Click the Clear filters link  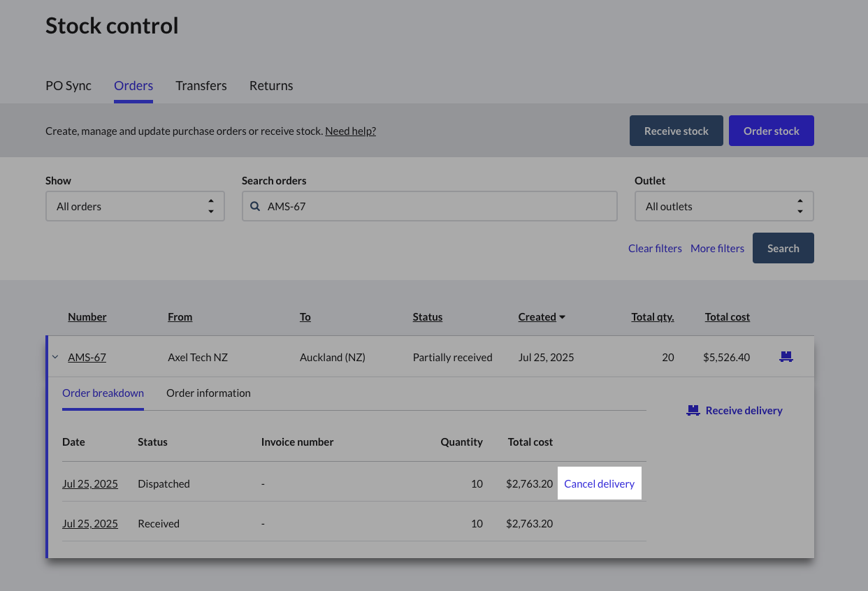coord(655,249)
